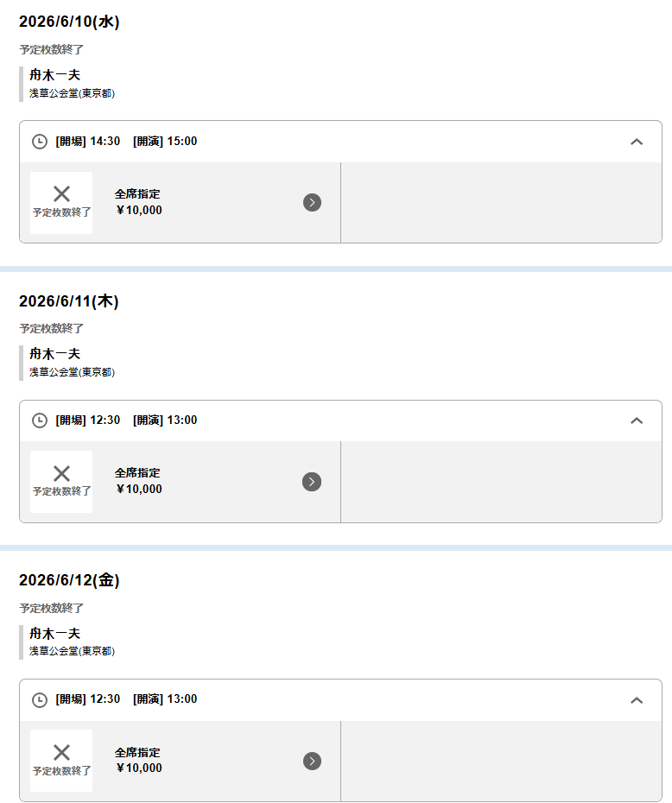Select 全席指定 ¥10,000 for June 11

tap(138, 481)
